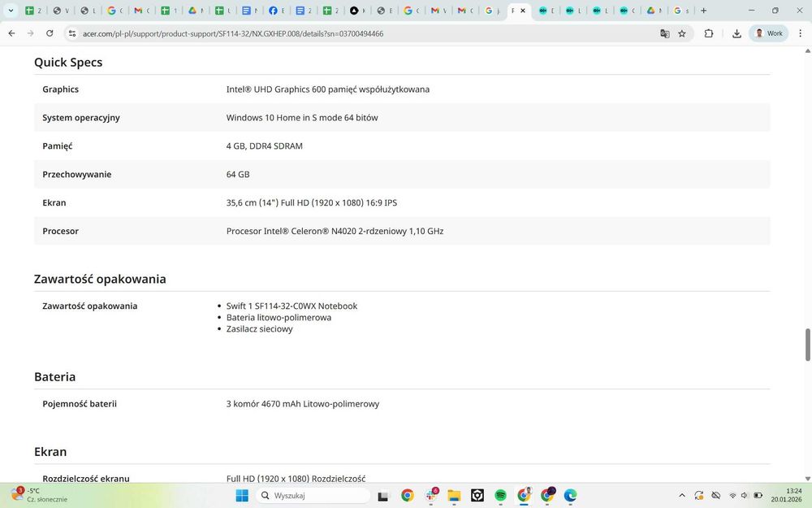The image size is (812, 508).
Task: Open the volume speaker tray icon
Action: point(744,496)
